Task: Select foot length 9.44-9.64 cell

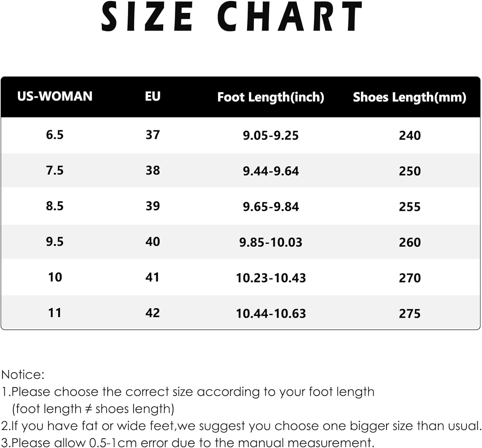Action: click(x=271, y=171)
